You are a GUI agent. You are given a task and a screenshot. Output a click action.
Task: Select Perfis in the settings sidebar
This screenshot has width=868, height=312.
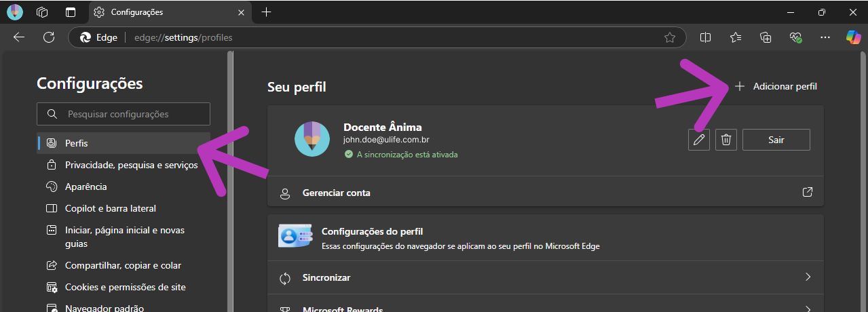point(124,143)
